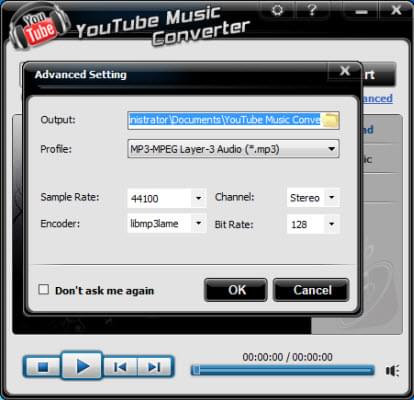Viewport: 414px width, 400px height.
Task: Open the Encoder dropdown list
Action: 198,223
